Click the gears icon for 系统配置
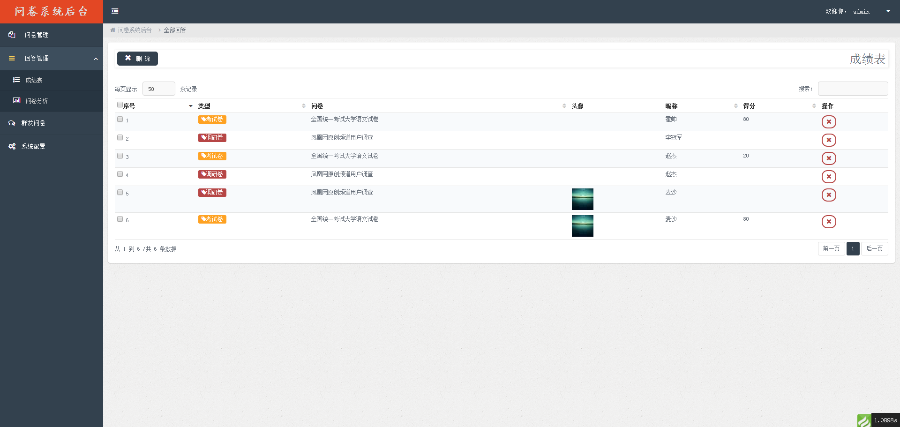The width and height of the screenshot is (900, 427). (x=11, y=146)
